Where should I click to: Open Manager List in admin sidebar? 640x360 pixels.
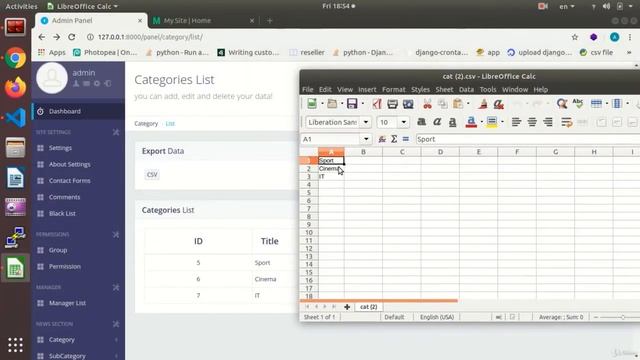(78, 303)
